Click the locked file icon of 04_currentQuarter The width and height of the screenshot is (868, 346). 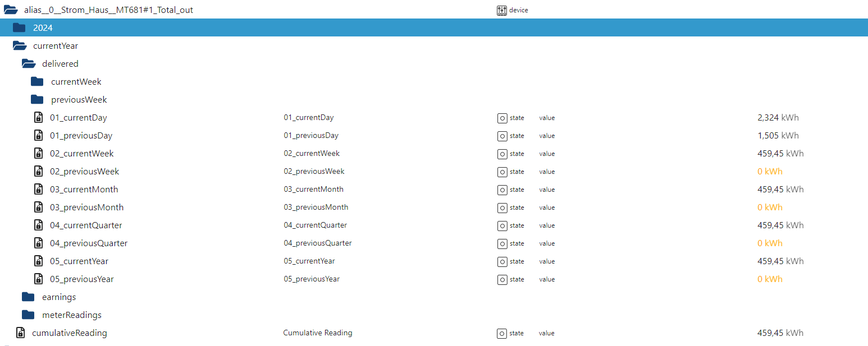click(38, 225)
